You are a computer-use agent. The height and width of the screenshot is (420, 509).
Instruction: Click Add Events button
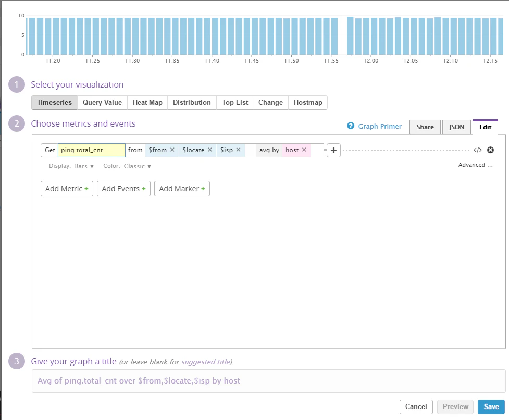coord(123,189)
